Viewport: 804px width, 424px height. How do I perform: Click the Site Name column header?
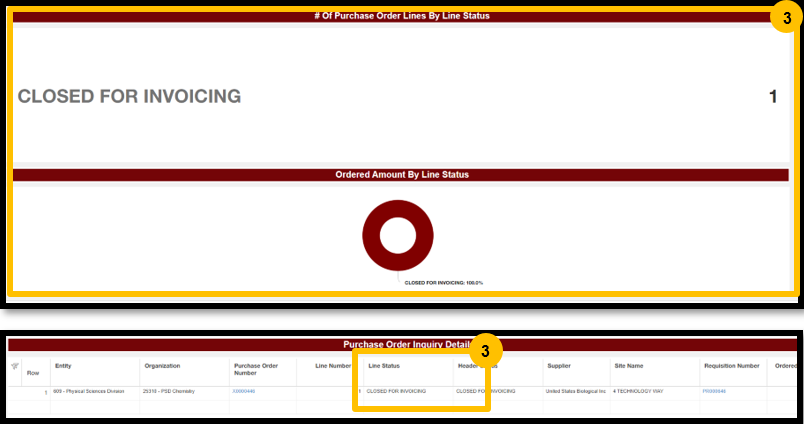[629, 366]
